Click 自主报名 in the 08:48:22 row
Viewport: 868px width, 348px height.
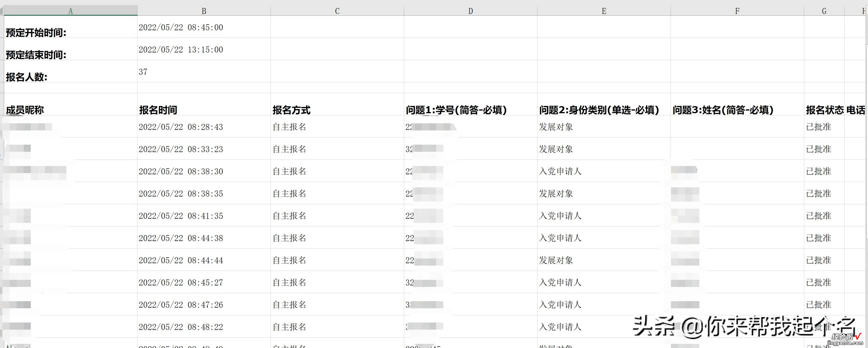(x=290, y=327)
